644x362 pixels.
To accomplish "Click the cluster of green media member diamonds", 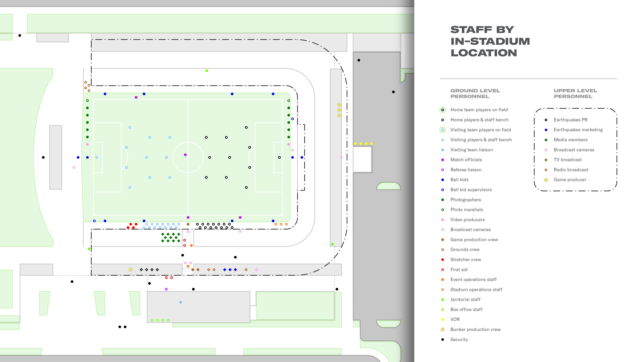I will pos(171,238).
